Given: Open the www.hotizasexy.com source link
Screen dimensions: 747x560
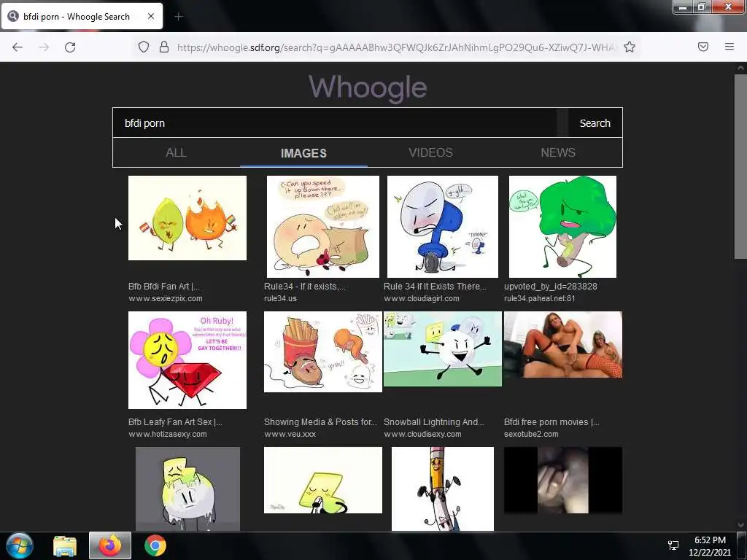Looking at the screenshot, I should coord(167,435).
